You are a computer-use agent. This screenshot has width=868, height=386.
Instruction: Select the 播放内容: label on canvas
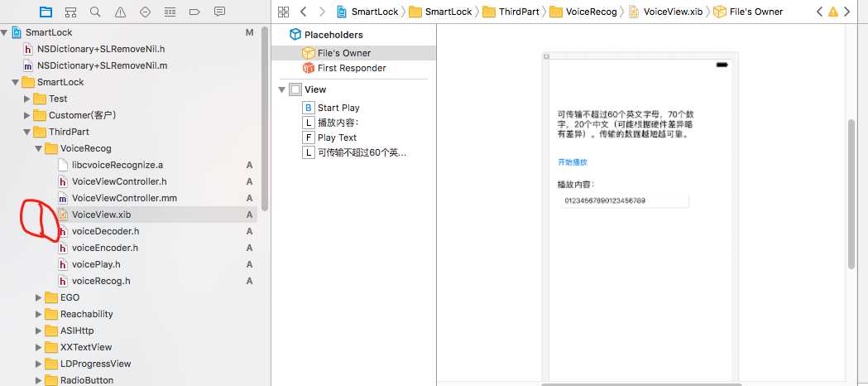(x=576, y=185)
